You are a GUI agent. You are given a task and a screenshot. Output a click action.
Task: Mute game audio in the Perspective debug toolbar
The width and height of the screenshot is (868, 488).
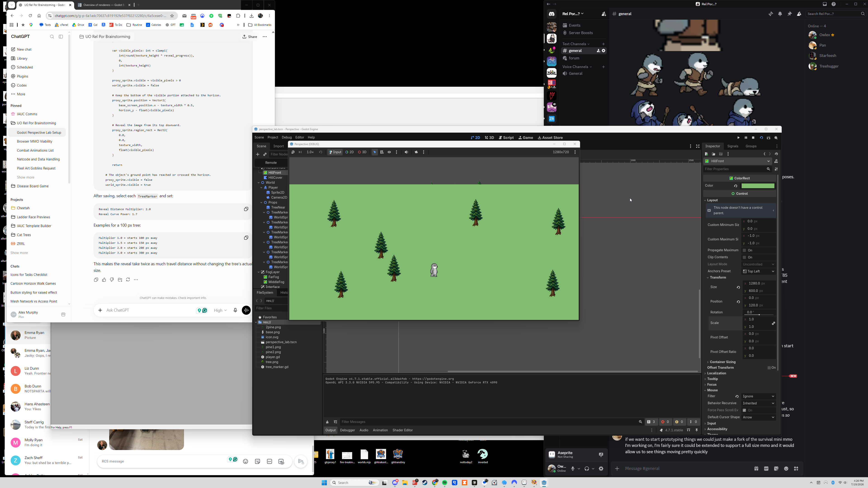(406, 152)
